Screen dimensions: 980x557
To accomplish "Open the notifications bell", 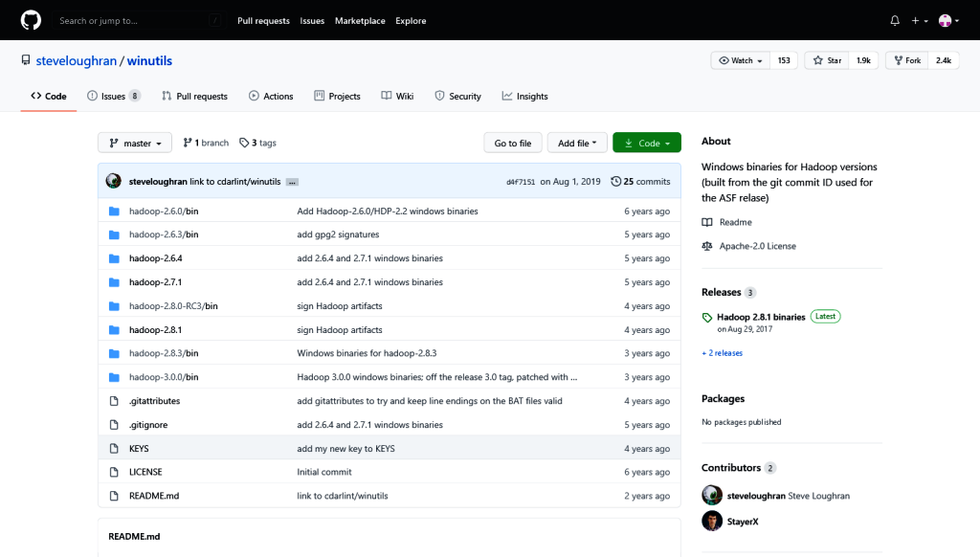I will [x=895, y=21].
